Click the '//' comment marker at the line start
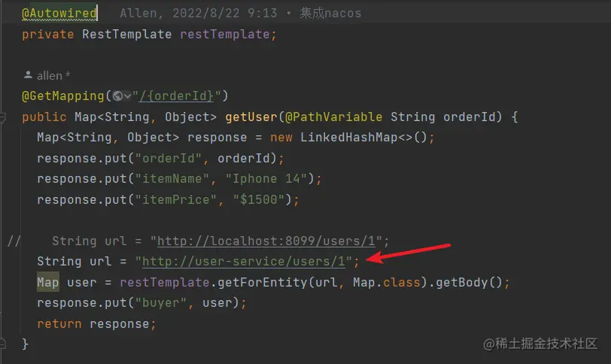611x364 pixels. 14,241
